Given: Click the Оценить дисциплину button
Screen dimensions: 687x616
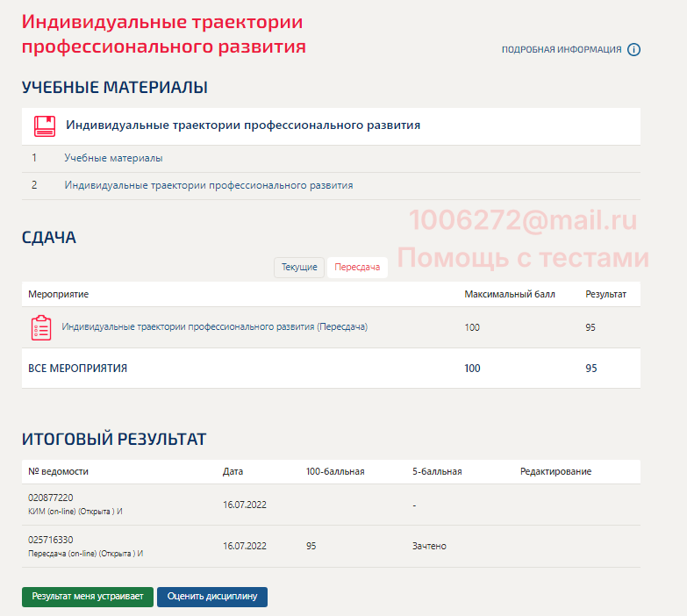Looking at the screenshot, I should 211,597.
